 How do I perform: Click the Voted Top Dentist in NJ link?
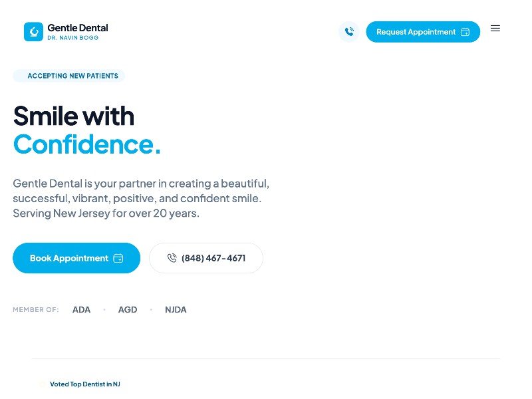85,384
